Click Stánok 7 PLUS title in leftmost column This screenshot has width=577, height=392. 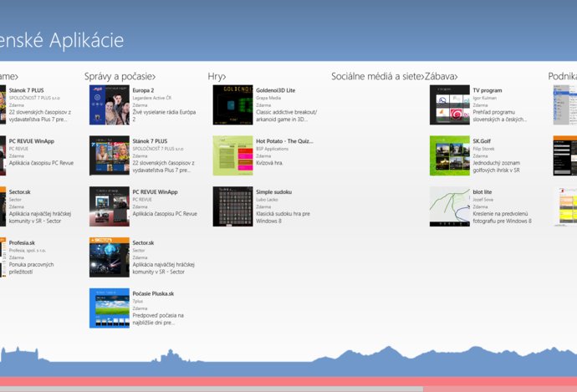[x=26, y=90]
